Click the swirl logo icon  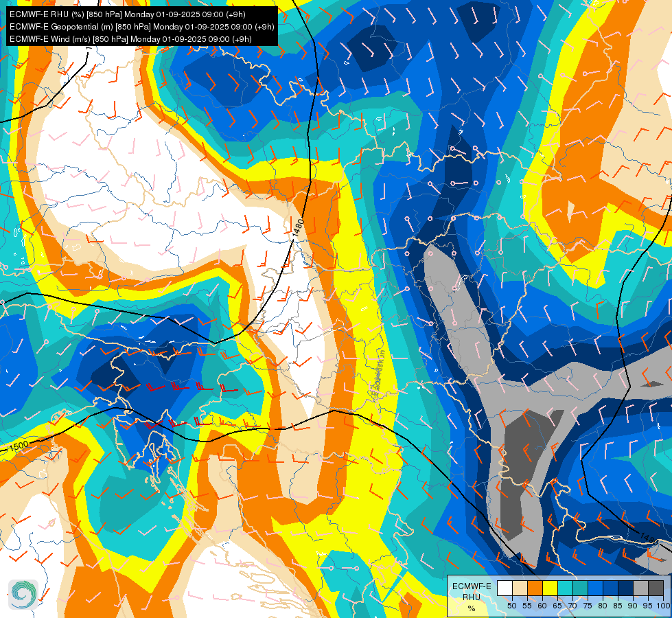23,595
